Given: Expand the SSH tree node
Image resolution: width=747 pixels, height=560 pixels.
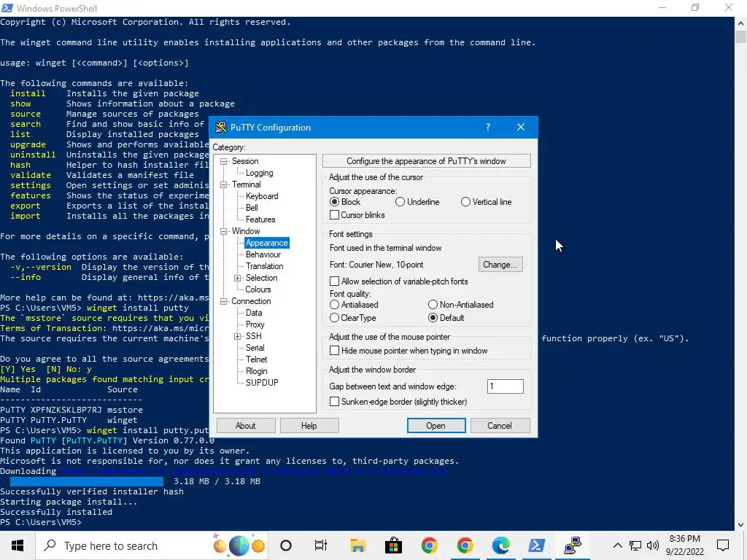Looking at the screenshot, I should [x=237, y=336].
